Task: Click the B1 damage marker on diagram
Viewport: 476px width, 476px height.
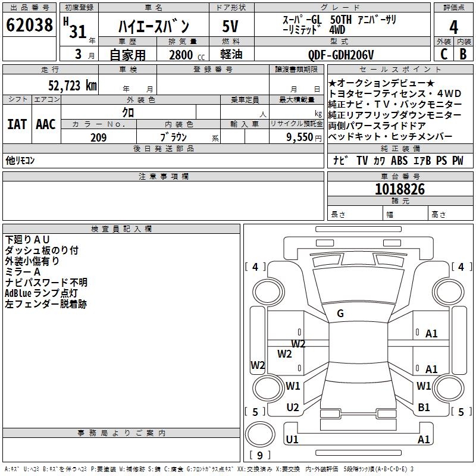Action: [424, 407]
